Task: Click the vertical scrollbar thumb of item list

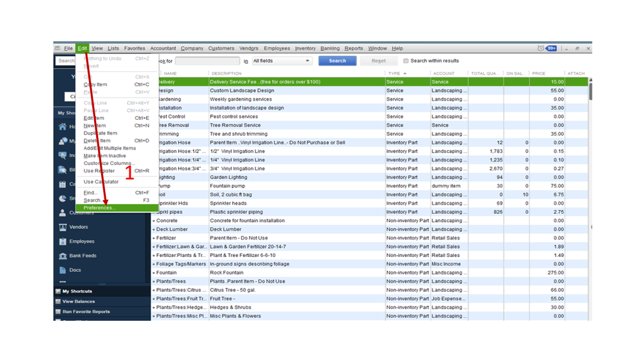Action: pyautogui.click(x=590, y=91)
